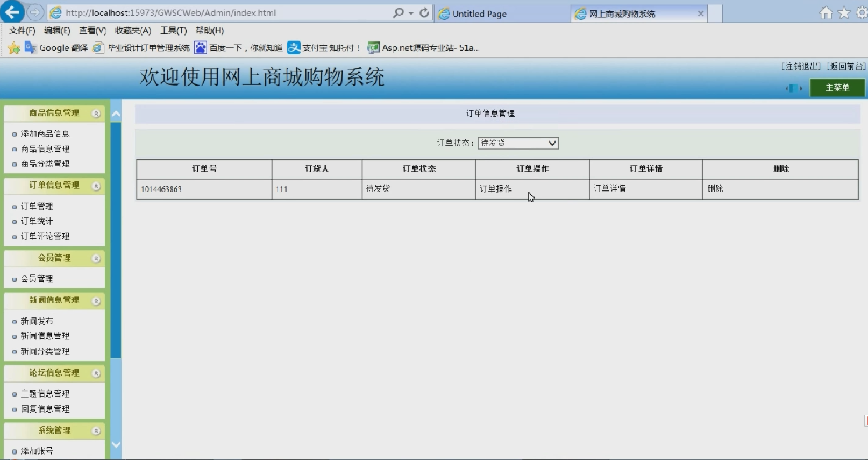Open 添加账号 sidebar link
The height and width of the screenshot is (460, 868).
(x=37, y=451)
